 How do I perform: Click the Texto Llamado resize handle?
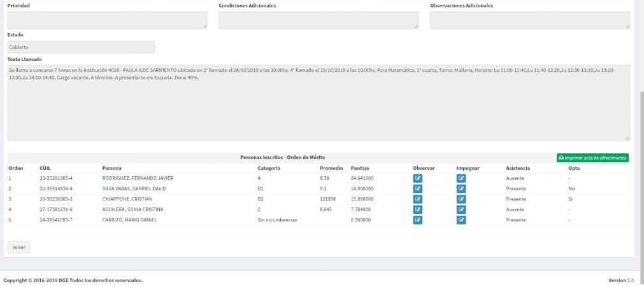(627, 138)
